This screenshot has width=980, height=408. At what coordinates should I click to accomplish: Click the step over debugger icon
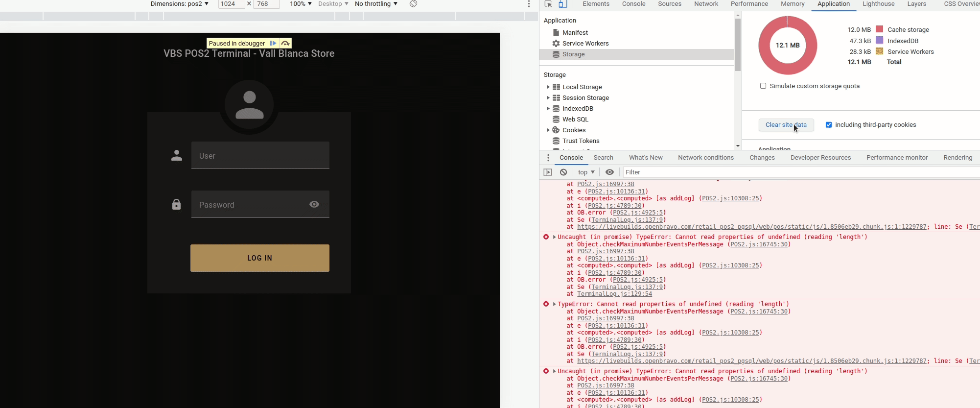point(285,43)
